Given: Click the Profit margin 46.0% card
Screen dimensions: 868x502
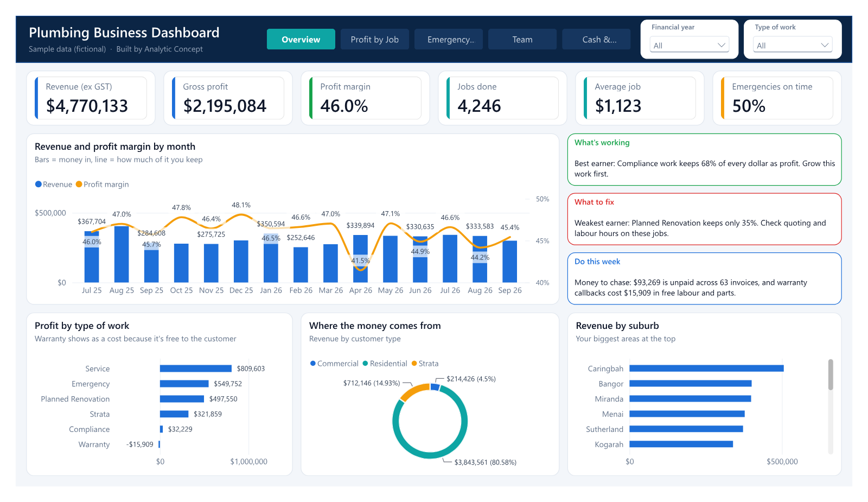Looking at the screenshot, I should coord(365,98).
